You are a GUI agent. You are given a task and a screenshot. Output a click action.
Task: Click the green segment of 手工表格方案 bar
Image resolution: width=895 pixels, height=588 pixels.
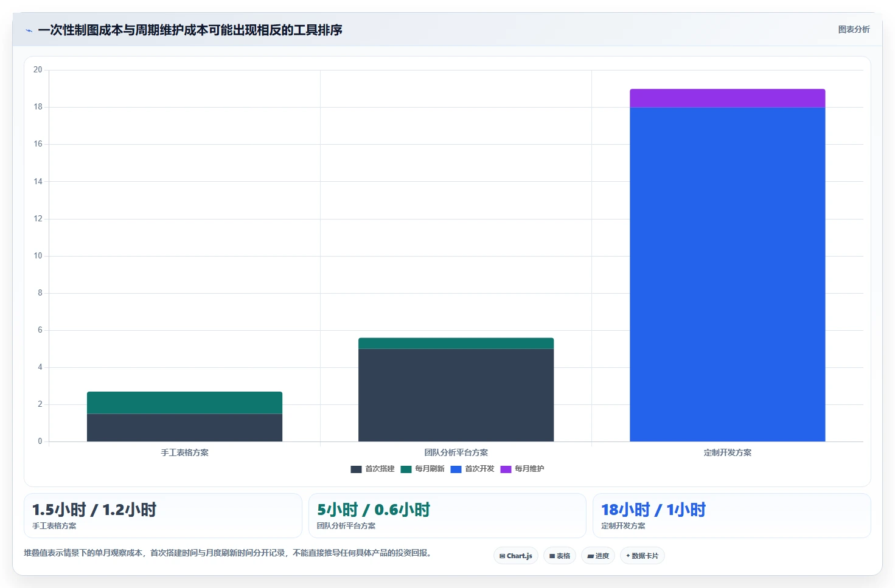coord(184,403)
